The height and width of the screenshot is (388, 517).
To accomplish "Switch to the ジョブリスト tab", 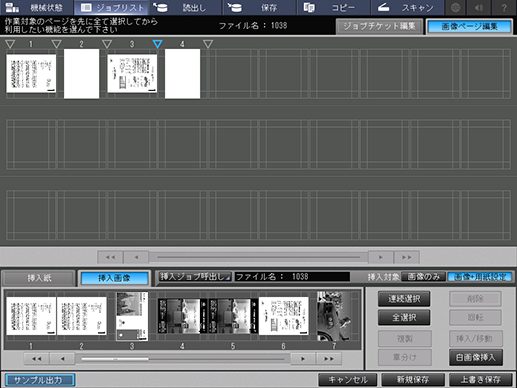I will tap(111, 7).
